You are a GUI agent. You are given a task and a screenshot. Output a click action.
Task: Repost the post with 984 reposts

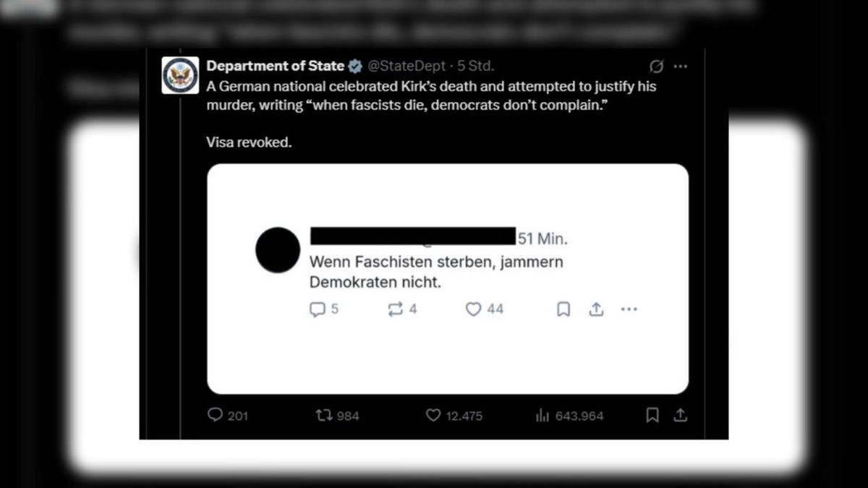pos(323,416)
